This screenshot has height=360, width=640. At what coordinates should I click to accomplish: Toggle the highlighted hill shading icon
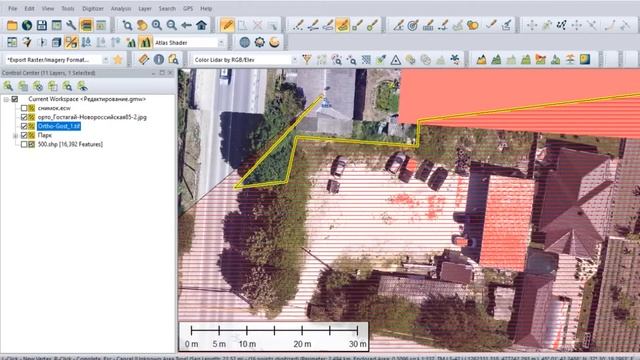[x=145, y=42]
